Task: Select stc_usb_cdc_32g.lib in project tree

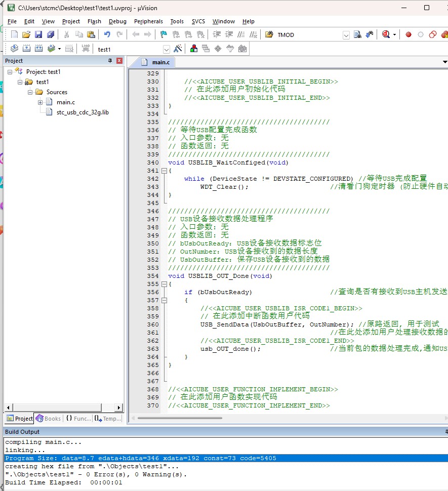Action: (x=83, y=112)
